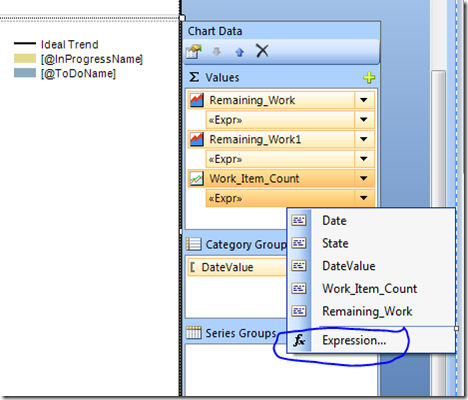Click the Chart Data panel title

pos(215,31)
